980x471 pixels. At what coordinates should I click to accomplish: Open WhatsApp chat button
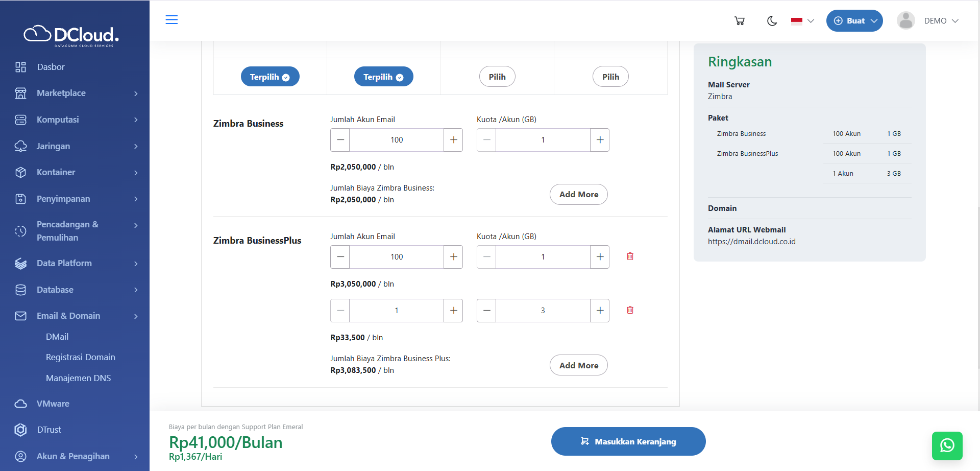(x=947, y=445)
